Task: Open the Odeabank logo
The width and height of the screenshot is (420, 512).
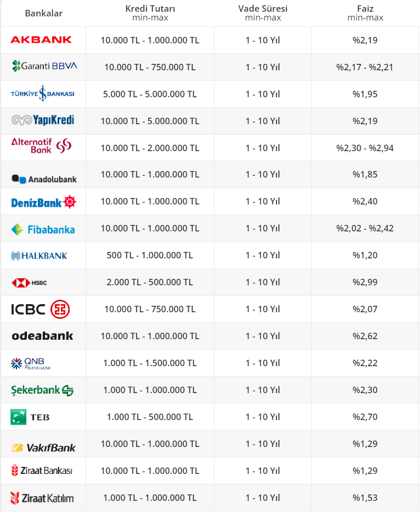Action: pos(42,336)
